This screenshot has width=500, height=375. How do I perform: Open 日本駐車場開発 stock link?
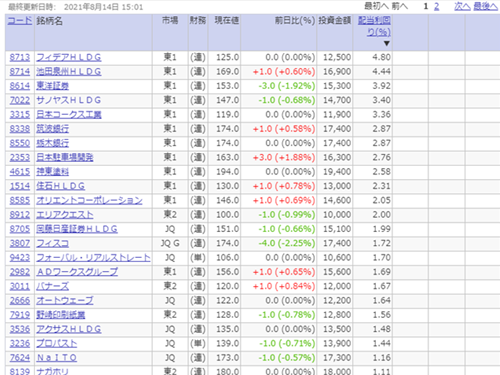point(65,158)
